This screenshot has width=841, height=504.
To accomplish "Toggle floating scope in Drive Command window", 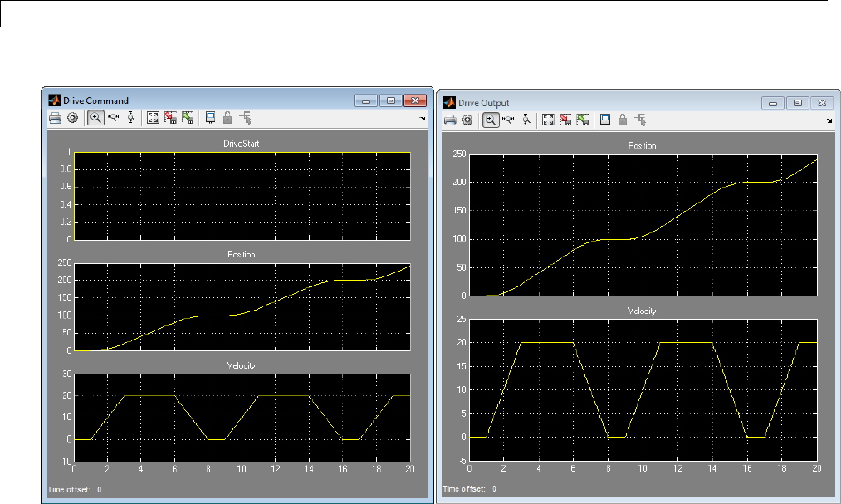I will click(210, 118).
